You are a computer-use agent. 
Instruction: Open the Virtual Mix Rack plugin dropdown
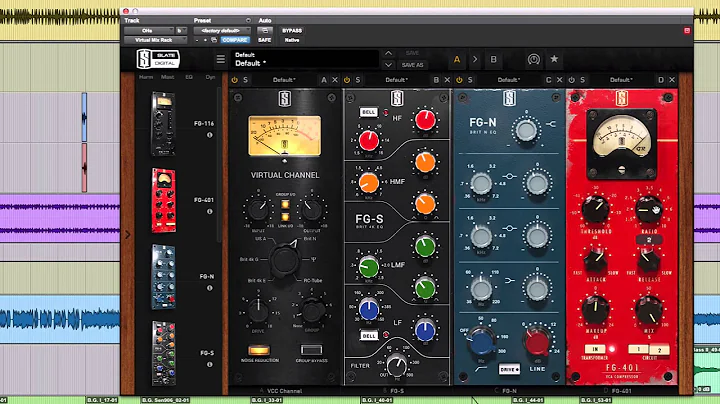tap(155, 40)
